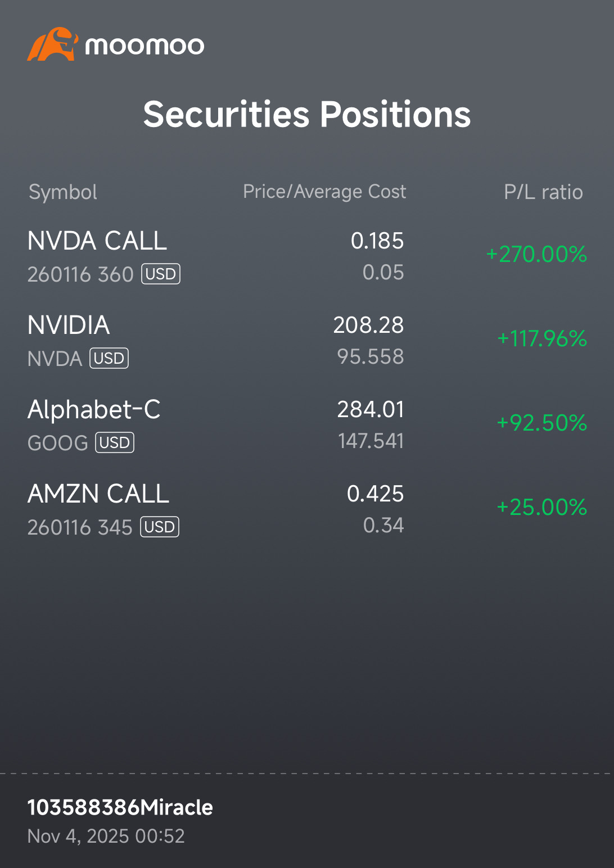Click the Securities Positions title

click(307, 115)
